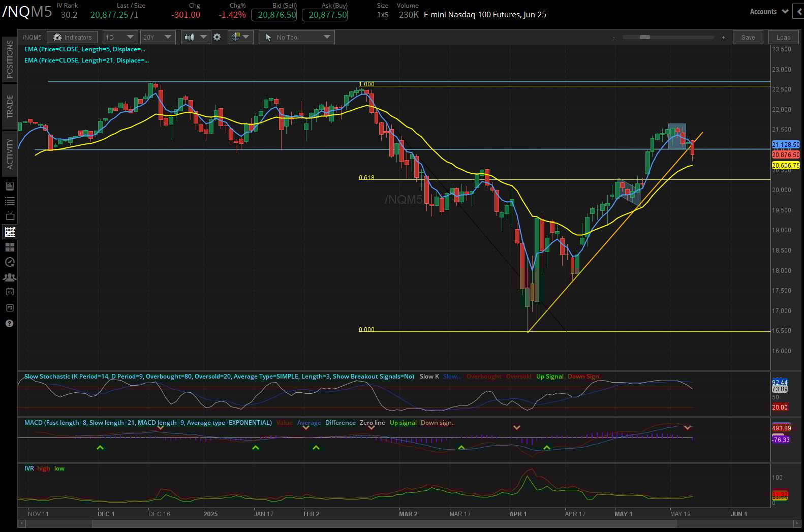The width and height of the screenshot is (804, 532).
Task: Select the EMA Length=21 study label
Action: coord(86,60)
